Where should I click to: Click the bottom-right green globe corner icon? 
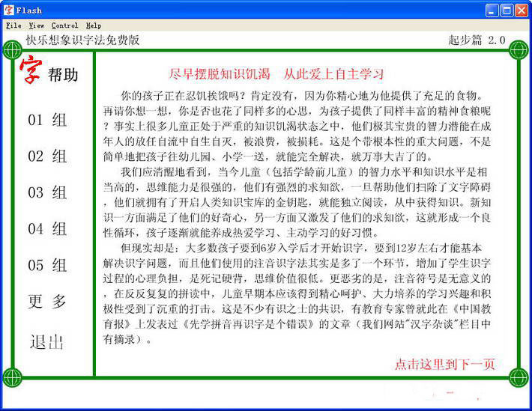coord(519,377)
